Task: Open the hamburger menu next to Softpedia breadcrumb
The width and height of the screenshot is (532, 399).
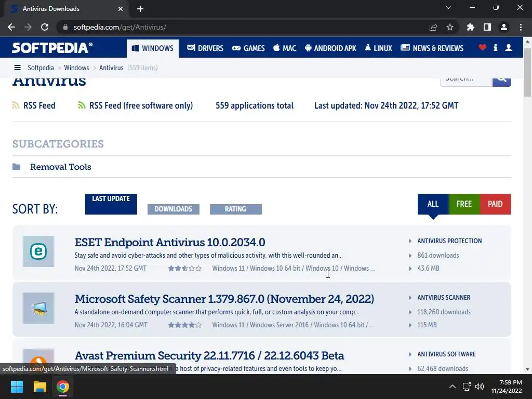Action: tap(17, 68)
